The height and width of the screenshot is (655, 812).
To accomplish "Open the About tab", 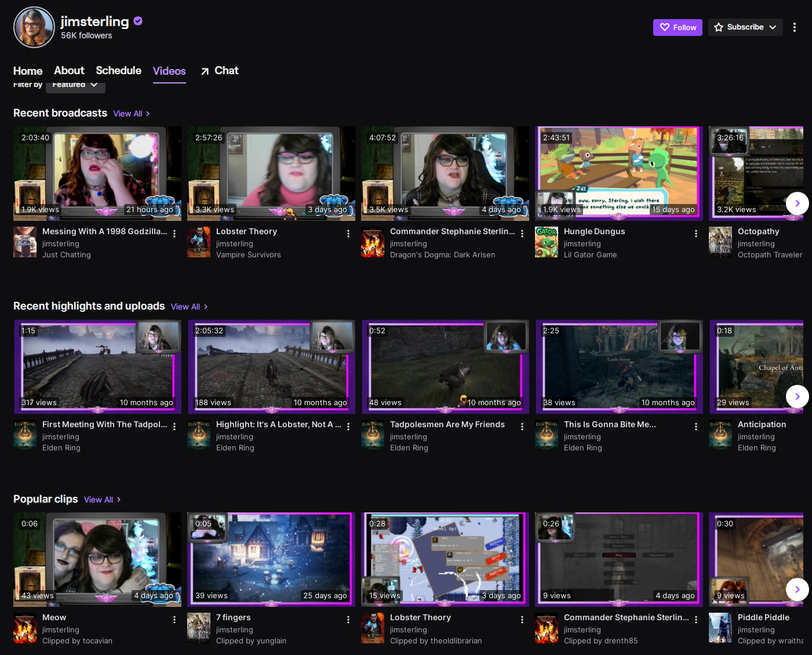I will pyautogui.click(x=69, y=70).
